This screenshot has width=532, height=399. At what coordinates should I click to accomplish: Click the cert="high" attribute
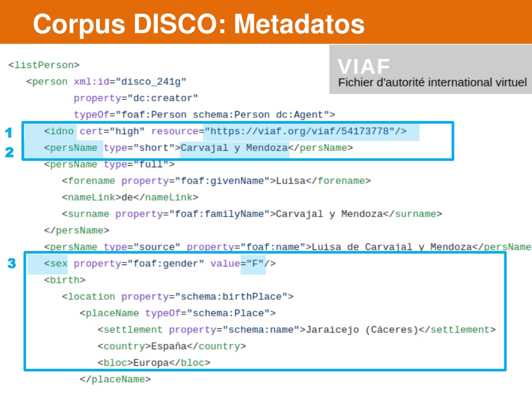point(112,131)
